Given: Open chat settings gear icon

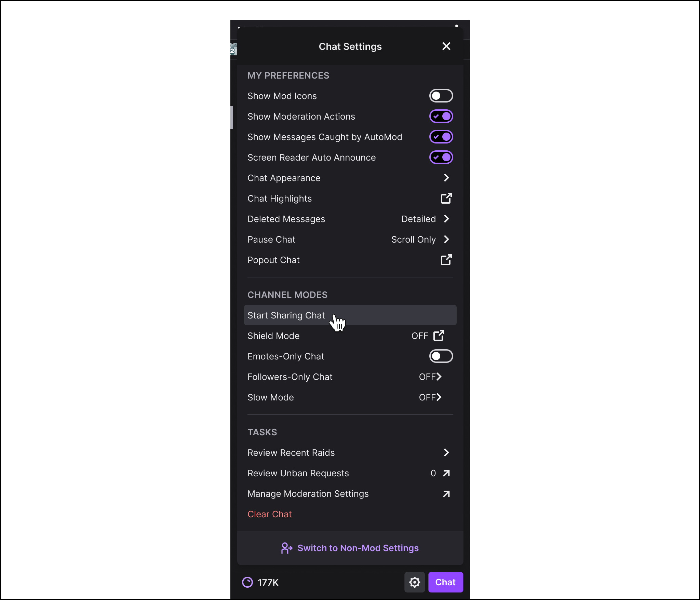Looking at the screenshot, I should click(x=415, y=582).
